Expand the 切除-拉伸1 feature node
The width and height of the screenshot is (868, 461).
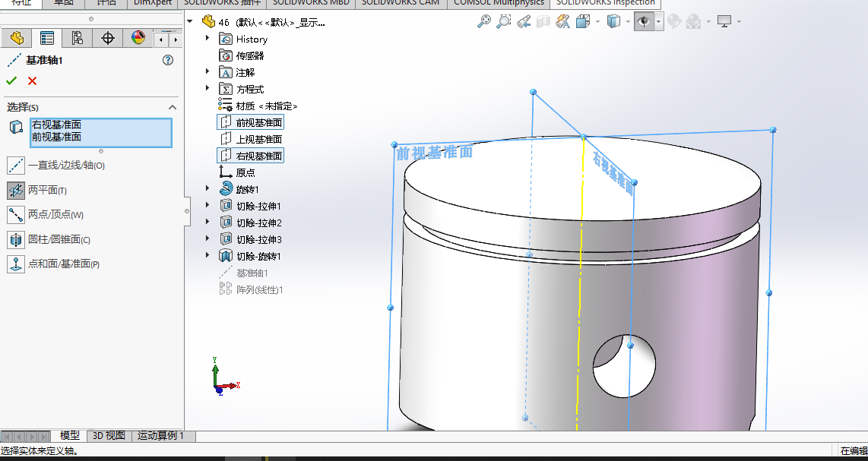click(207, 205)
